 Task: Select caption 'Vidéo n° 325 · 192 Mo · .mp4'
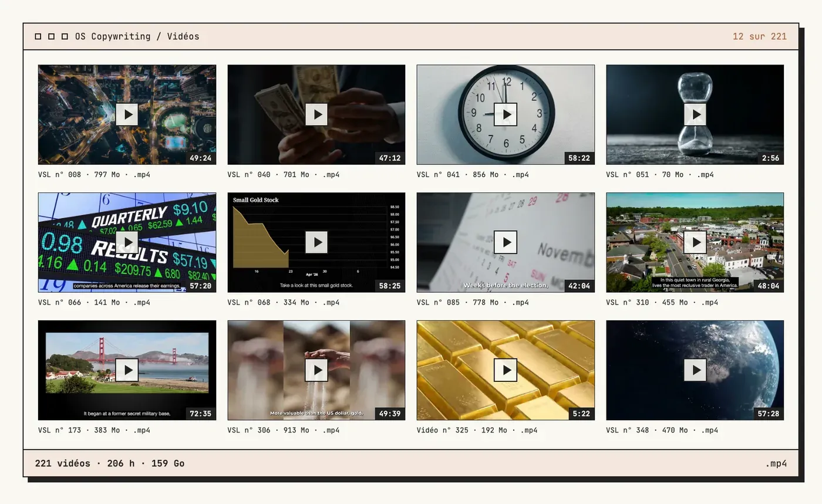pos(477,430)
